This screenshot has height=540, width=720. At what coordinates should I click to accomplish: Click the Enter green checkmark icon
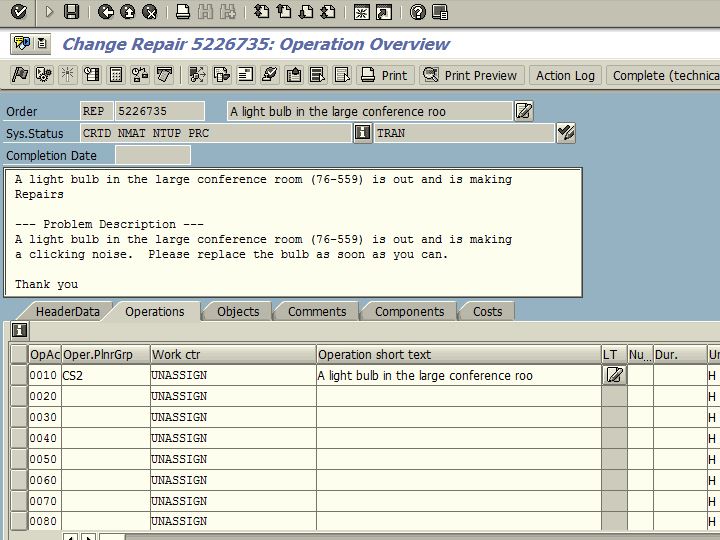coord(18,12)
